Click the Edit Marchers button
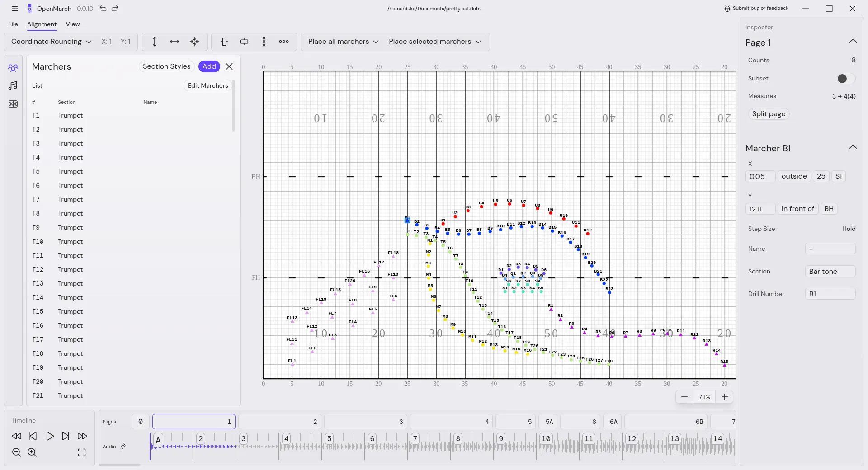 tap(208, 85)
